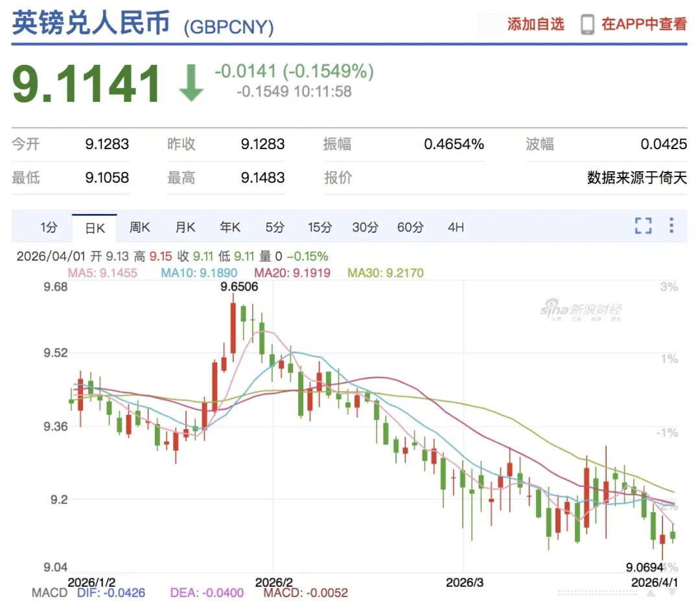Click the 9.52 y-axis label
Viewport: 700px width, 601px height.
pos(55,353)
